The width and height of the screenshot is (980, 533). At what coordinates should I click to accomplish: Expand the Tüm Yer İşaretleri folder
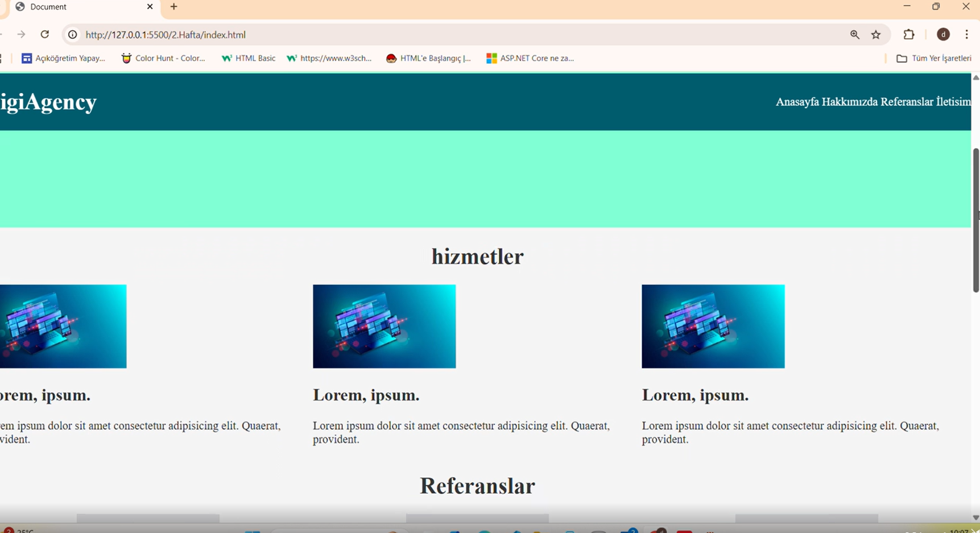click(934, 58)
